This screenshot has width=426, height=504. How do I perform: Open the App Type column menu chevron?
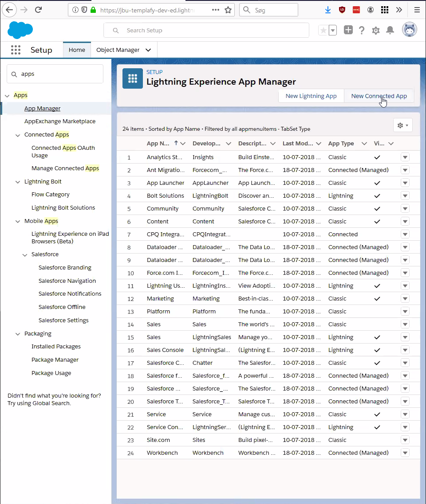(364, 144)
